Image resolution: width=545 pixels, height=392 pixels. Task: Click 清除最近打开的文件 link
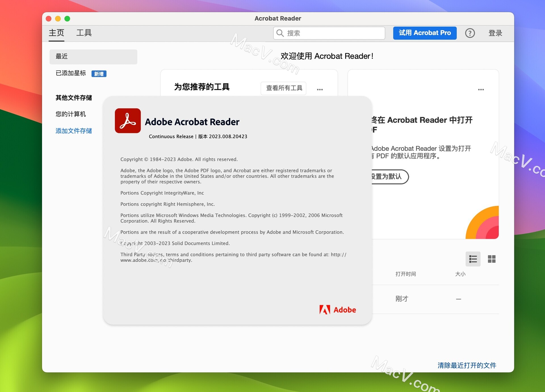(x=467, y=365)
